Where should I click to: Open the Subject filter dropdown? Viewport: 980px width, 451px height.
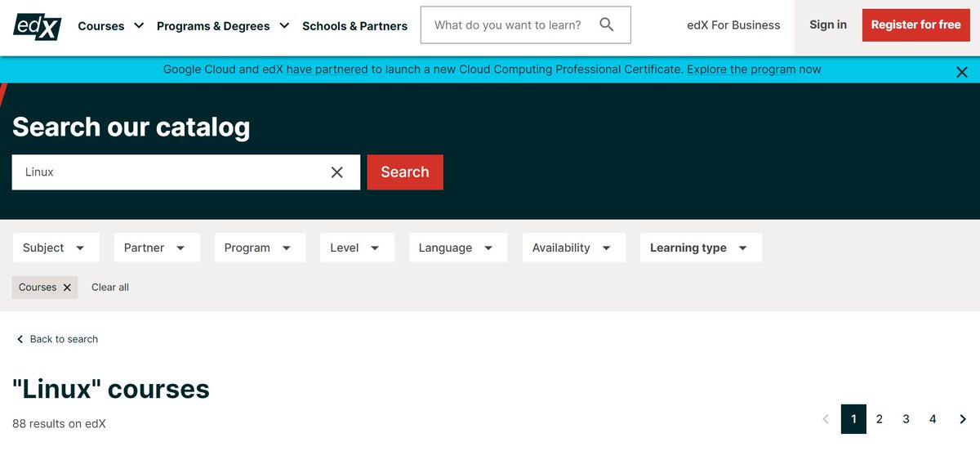pos(56,248)
